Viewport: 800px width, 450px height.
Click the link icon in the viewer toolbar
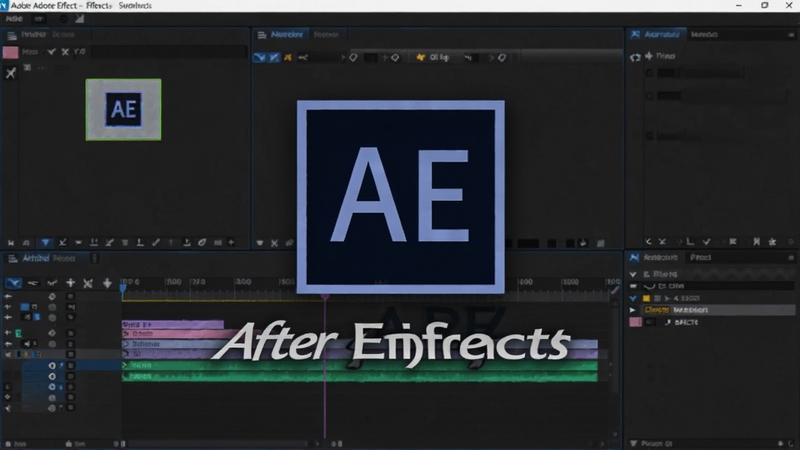point(303,58)
